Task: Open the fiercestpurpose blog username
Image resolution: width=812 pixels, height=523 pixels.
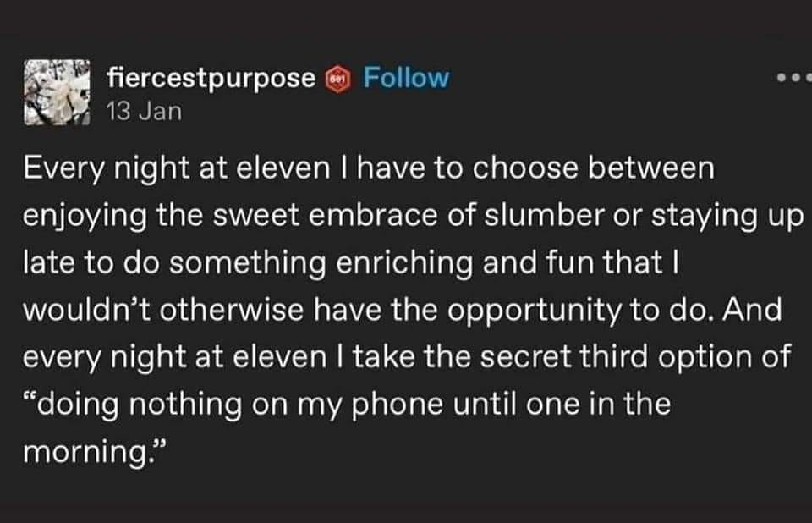Action: point(212,79)
